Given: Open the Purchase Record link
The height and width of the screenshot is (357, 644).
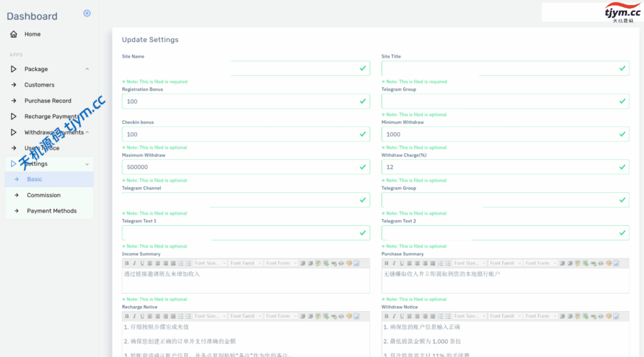Looking at the screenshot, I should pos(48,101).
